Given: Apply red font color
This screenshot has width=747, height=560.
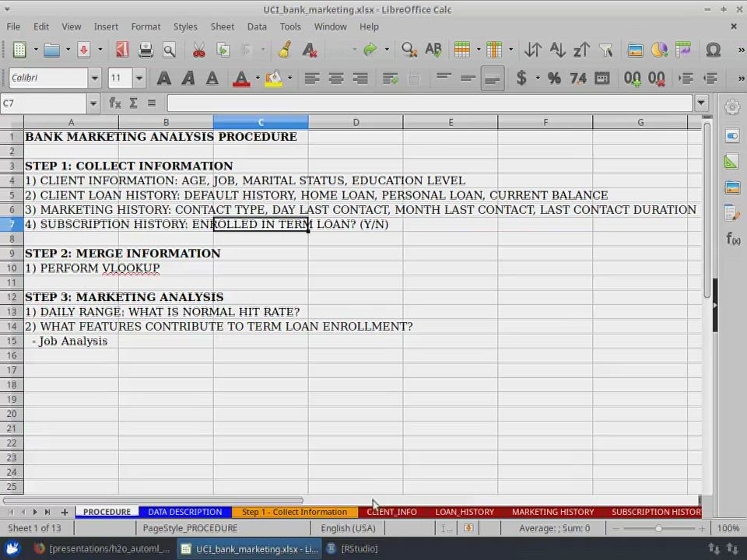Looking at the screenshot, I should coord(241,78).
